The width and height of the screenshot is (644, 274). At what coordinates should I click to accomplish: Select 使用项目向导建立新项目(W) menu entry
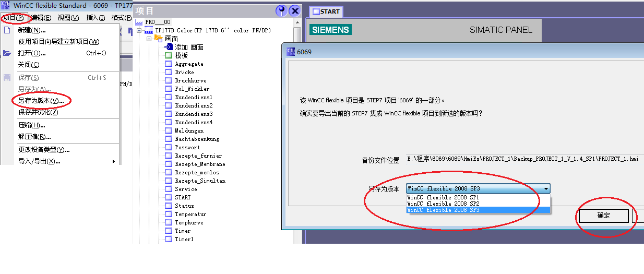(59, 42)
